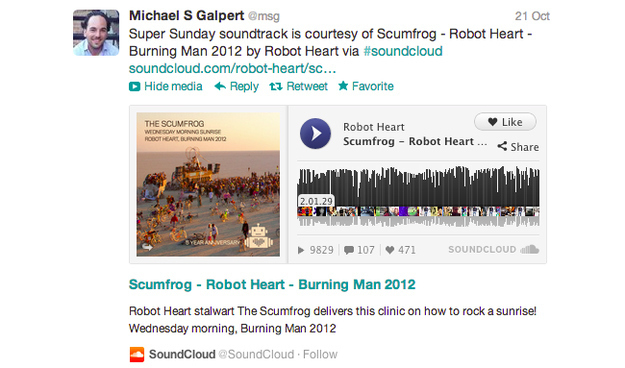Click the 107 comments count icon
Viewport: 625px width, 368px height.
point(349,250)
